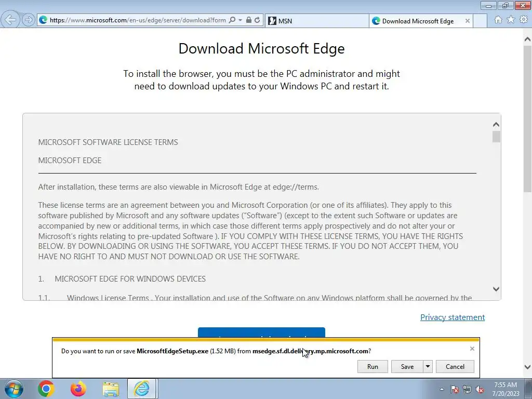Refresh the page using the reload icon

point(257,20)
